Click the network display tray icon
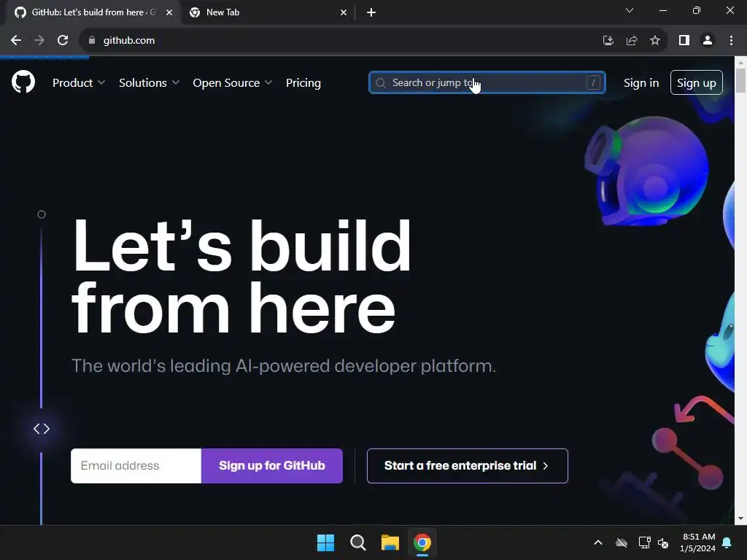The height and width of the screenshot is (560, 747). coord(644,542)
